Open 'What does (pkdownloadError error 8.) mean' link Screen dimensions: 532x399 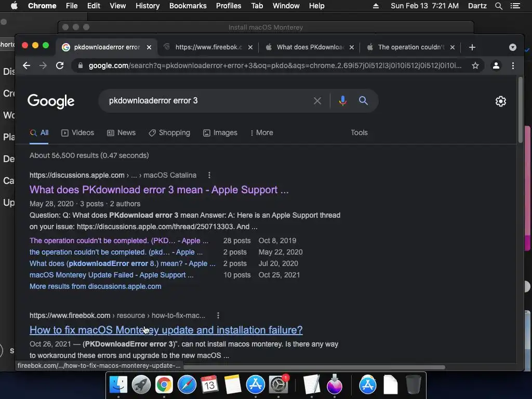pyautogui.click(x=122, y=263)
